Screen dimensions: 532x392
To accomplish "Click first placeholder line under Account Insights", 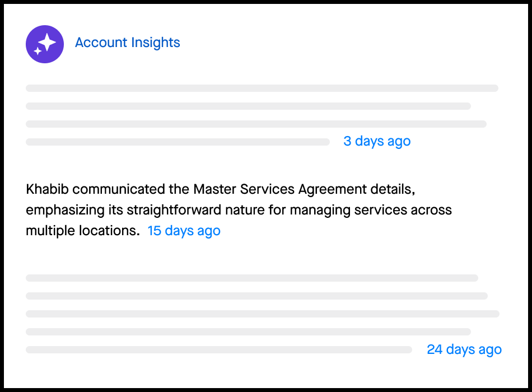I will tap(262, 88).
